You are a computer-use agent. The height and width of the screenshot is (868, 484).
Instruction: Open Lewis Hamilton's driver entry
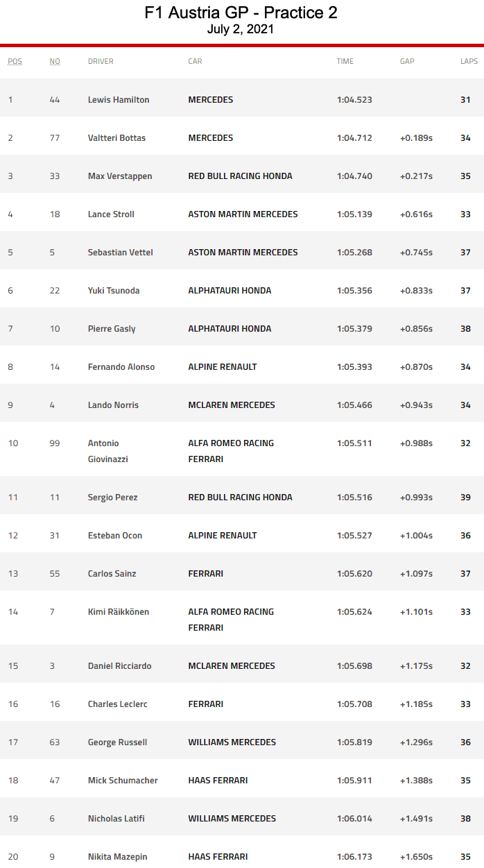coord(119,100)
